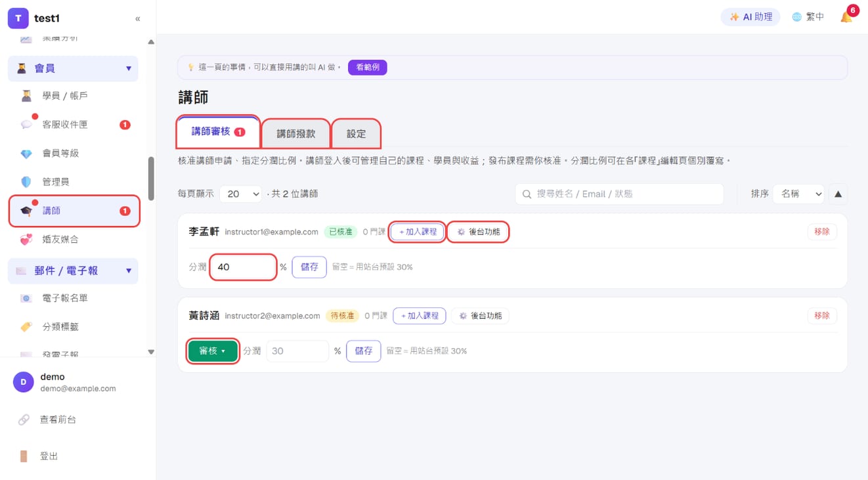Click the test1 workspace avatar icon

coord(18,18)
